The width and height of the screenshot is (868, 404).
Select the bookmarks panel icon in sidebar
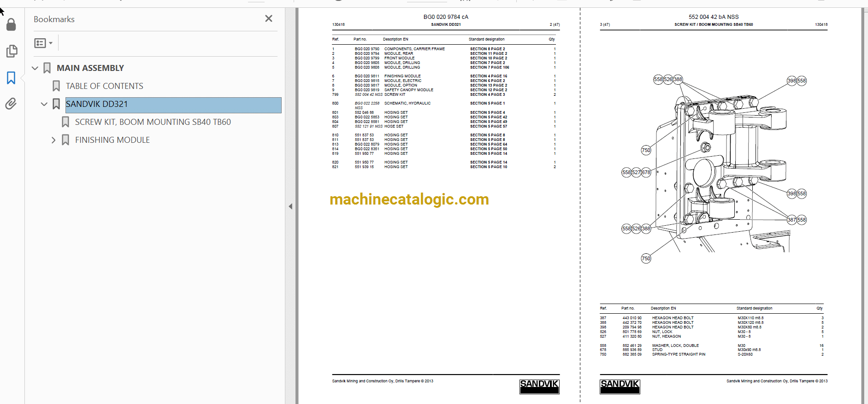11,78
